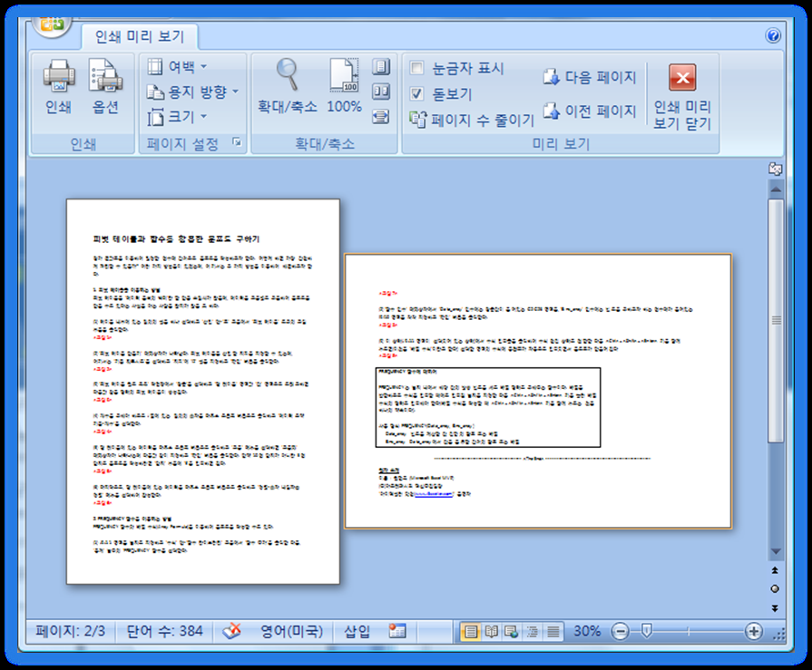Enable the 눈금자 표시 checkbox
The width and height of the screenshot is (812, 670).
416,68
